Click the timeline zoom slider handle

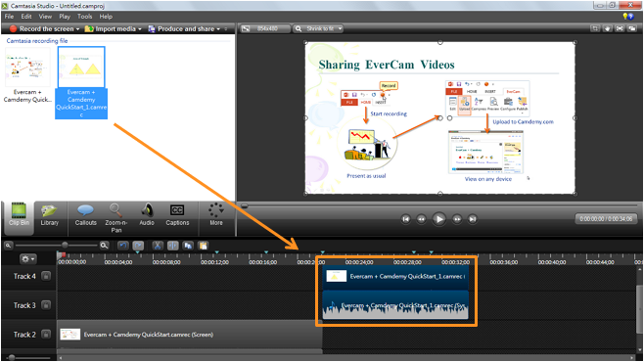[x=65, y=245]
